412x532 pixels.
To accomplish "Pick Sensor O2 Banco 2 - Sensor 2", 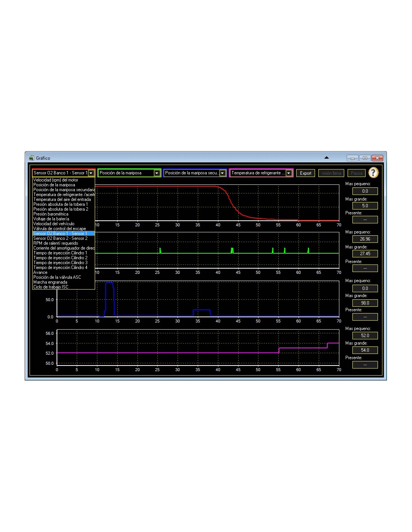I will click(60, 238).
